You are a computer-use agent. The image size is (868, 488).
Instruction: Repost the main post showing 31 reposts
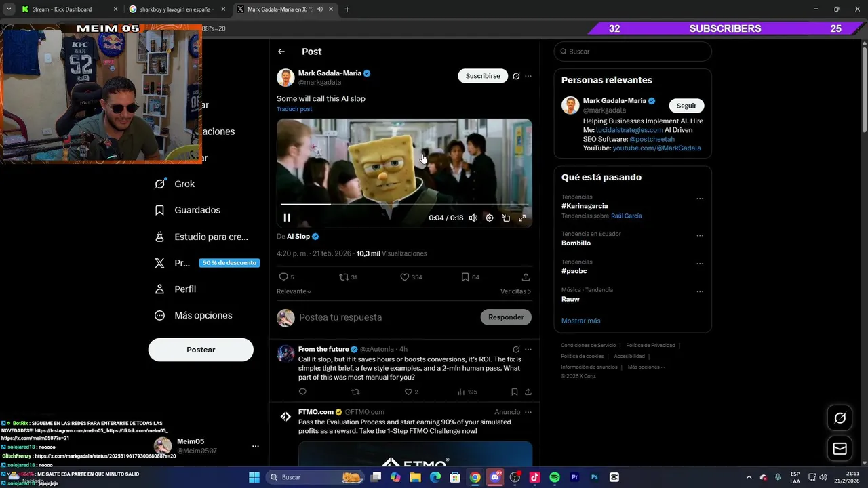(x=344, y=277)
